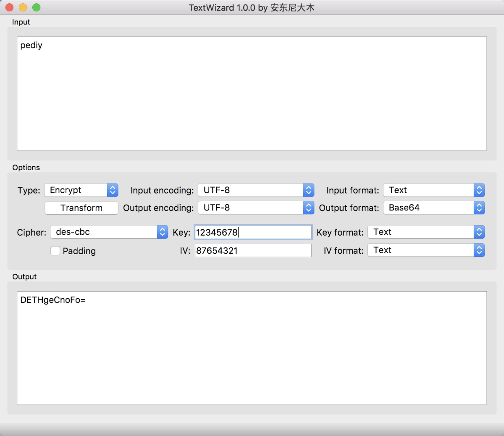Close the TextWizard window
This screenshot has height=436, width=504.
[10, 8]
